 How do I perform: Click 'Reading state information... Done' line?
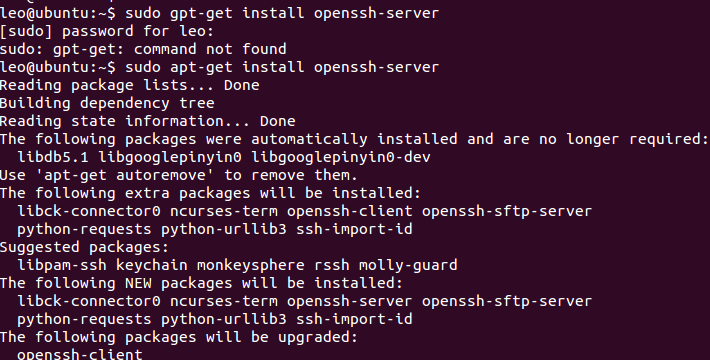(148, 121)
